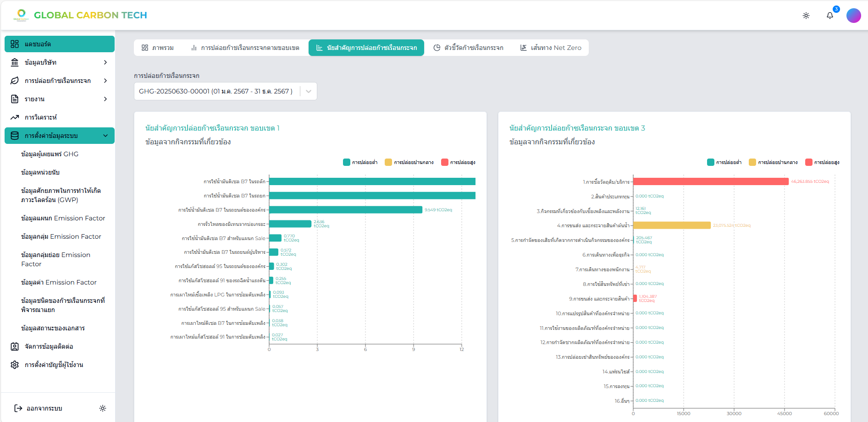Click the account settings gear icon
This screenshot has height=422, width=868.
click(x=15, y=365)
